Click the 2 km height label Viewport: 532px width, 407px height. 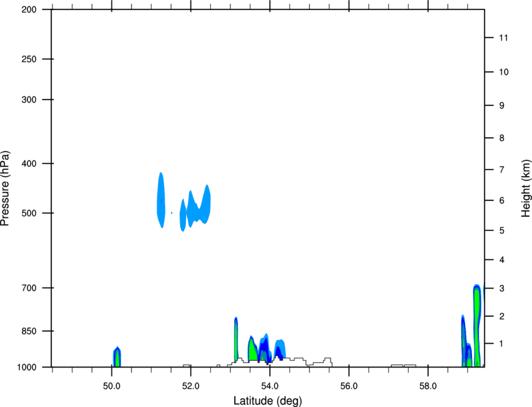502,316
